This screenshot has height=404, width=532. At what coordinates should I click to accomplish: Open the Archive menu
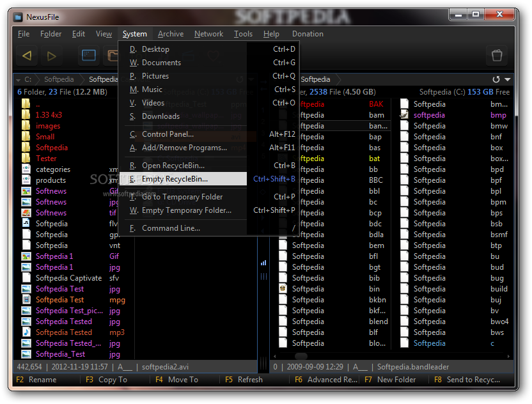click(171, 34)
